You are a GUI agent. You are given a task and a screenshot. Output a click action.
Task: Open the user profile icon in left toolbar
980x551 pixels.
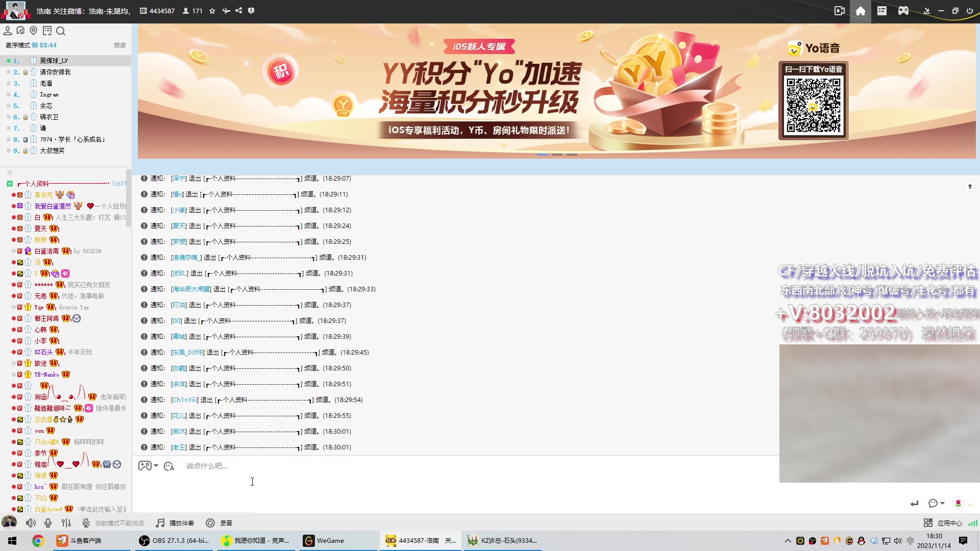pos(8,31)
